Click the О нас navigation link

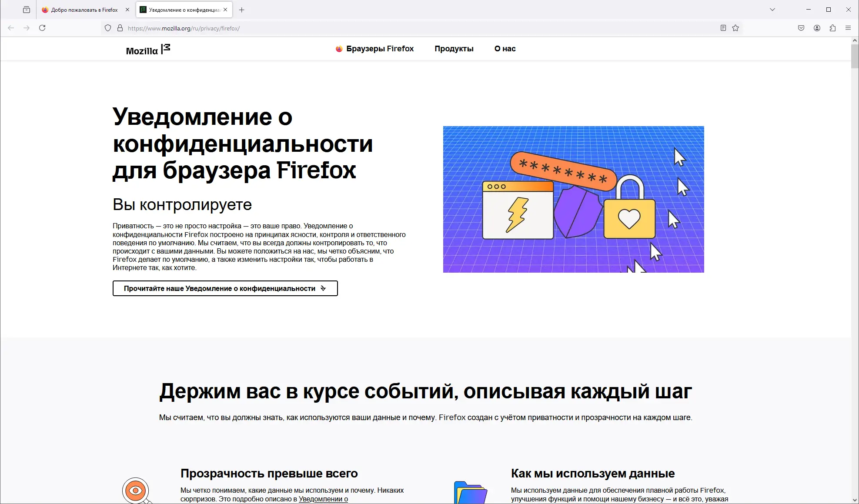[x=505, y=49]
